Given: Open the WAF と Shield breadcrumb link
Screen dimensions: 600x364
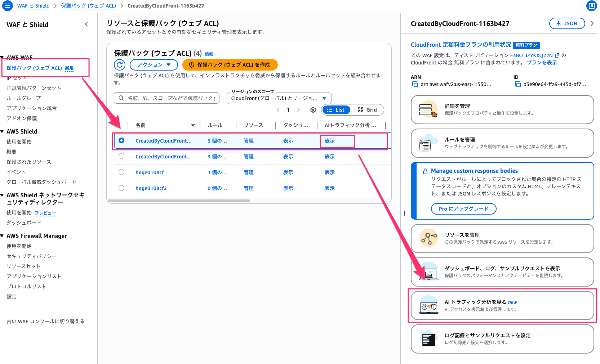Looking at the screenshot, I should pos(34,6).
